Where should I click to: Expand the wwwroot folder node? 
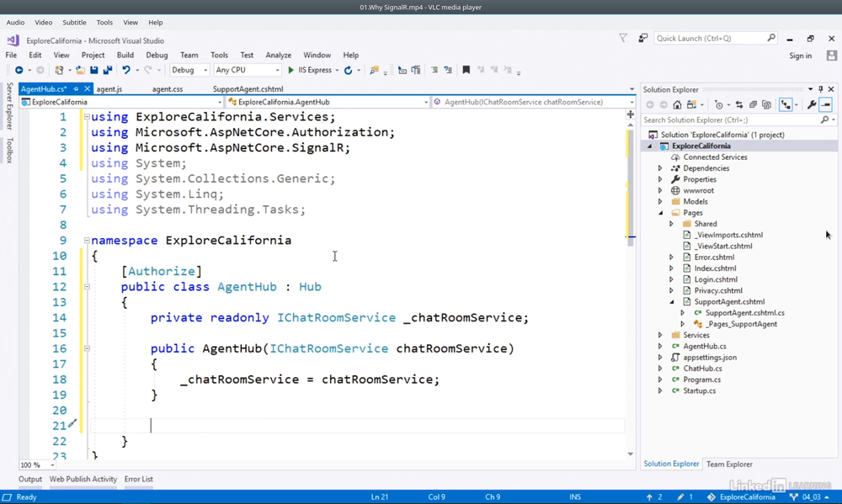tap(660, 190)
